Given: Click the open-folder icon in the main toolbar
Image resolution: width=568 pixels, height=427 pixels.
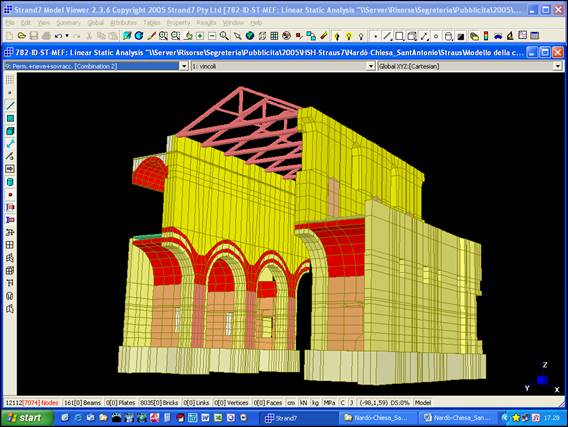Looking at the screenshot, I should [x=22, y=36].
